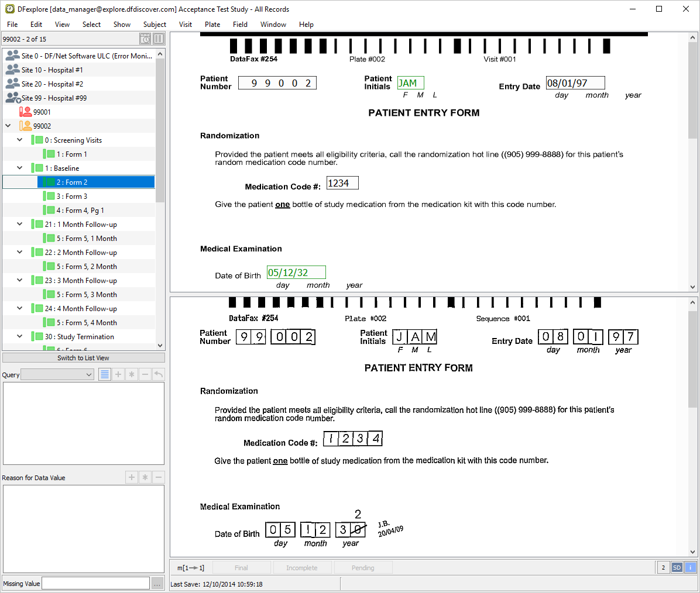The width and height of the screenshot is (700, 593).
Task: Click the clock history icon above the tree
Action: [x=145, y=39]
